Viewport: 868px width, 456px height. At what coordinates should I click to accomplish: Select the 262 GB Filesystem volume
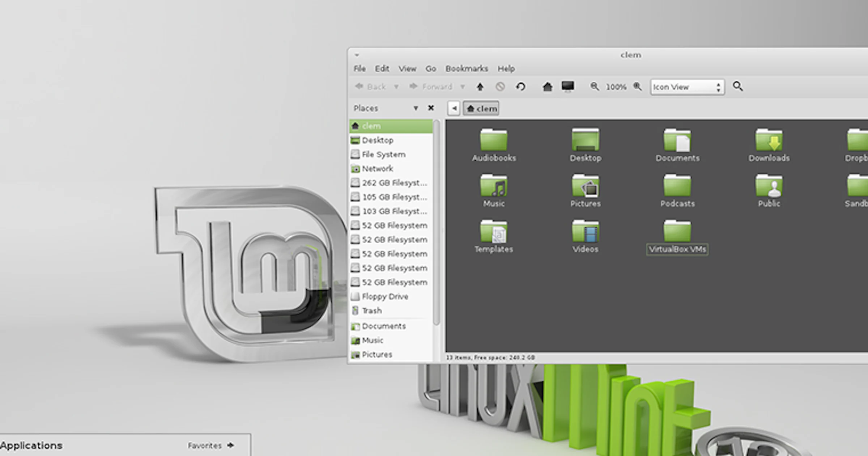(391, 183)
